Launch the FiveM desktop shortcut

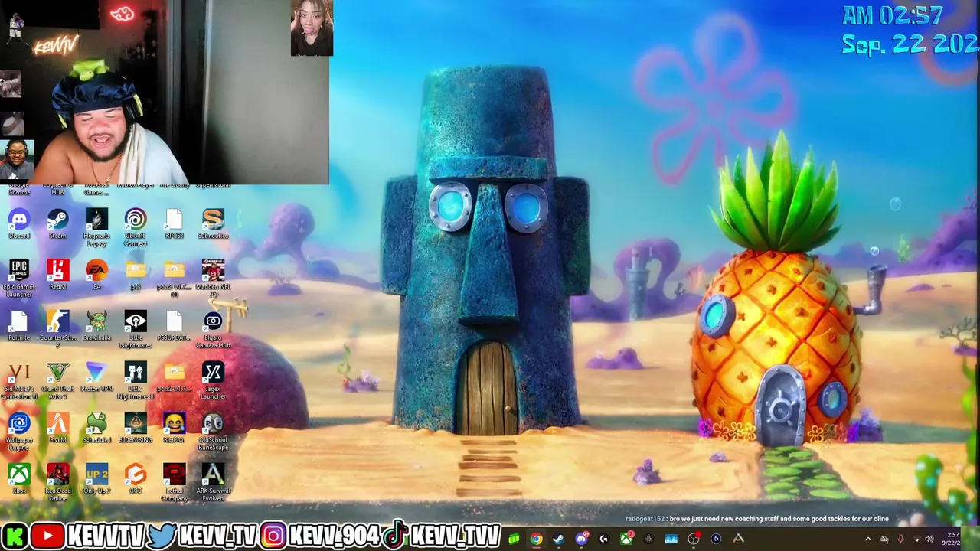tap(57, 428)
